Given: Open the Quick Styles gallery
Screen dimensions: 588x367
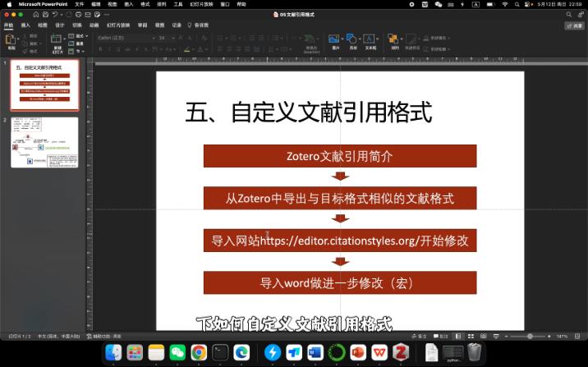Looking at the screenshot, I should [x=411, y=42].
